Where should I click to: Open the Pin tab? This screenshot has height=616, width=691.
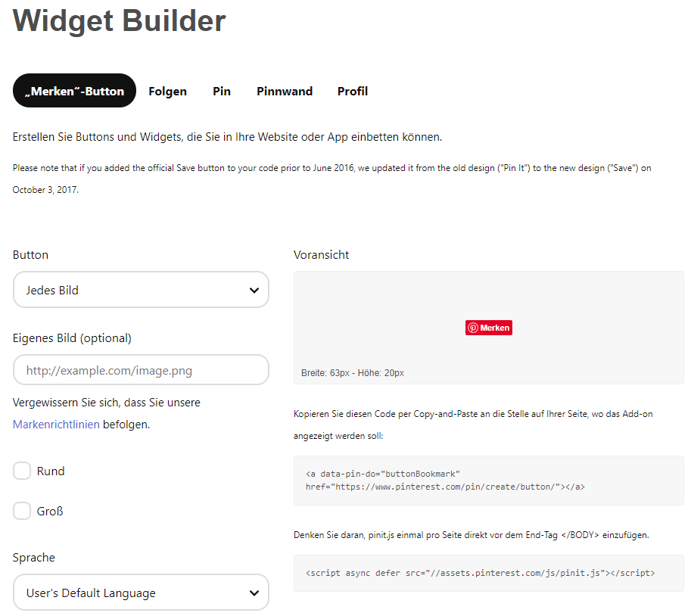pos(222,91)
